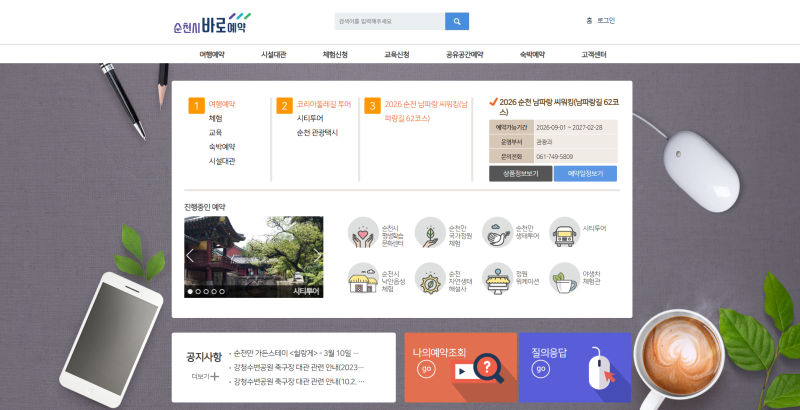Select 순천 관광택시 in step 2

pyautogui.click(x=317, y=133)
